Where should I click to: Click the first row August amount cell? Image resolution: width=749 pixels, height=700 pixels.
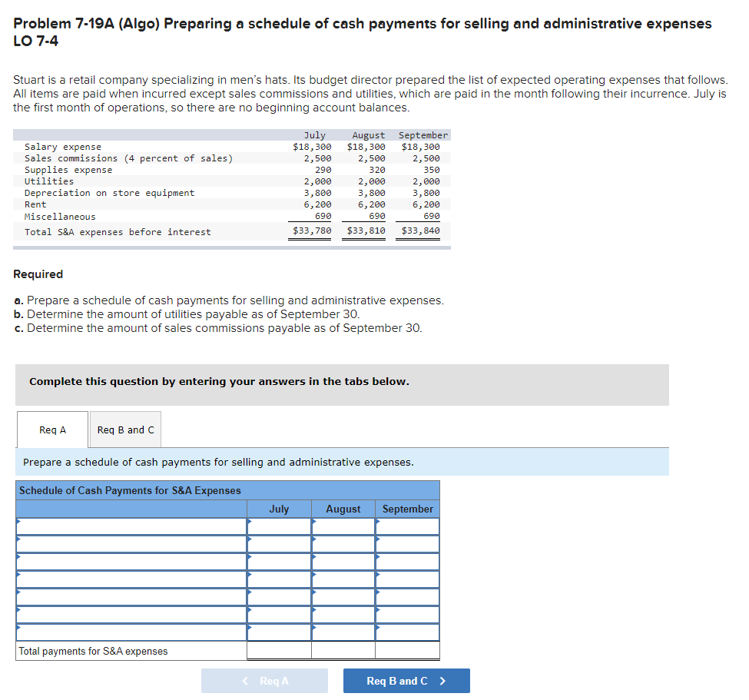click(343, 526)
